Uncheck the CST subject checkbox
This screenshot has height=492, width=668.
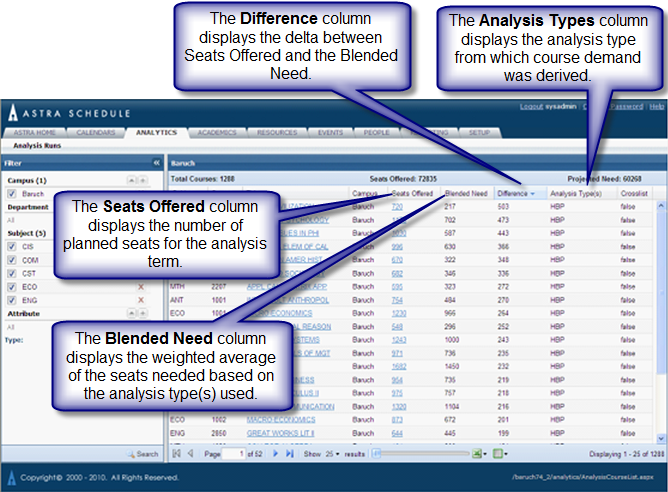click(x=12, y=273)
